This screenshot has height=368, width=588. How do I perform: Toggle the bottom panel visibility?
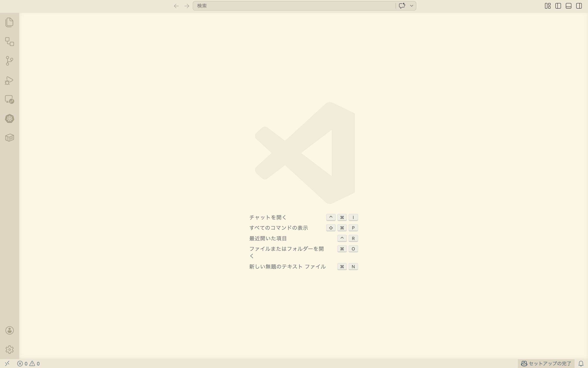(569, 6)
